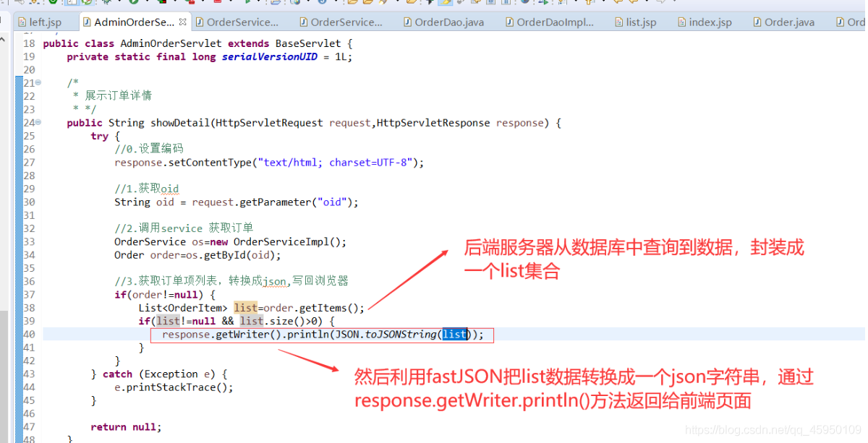The height and width of the screenshot is (443, 868).
Task: Switch to the Order.java tab
Action: [783, 22]
